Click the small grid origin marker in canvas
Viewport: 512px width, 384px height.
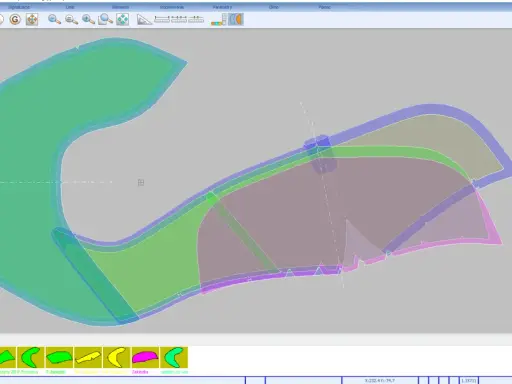[141, 182]
